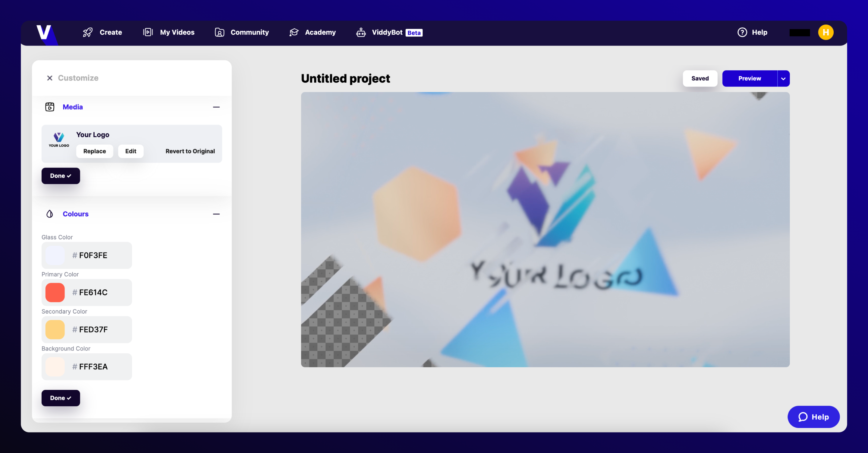The image size is (868, 453).
Task: Open ViddyBot Beta
Action: [389, 32]
